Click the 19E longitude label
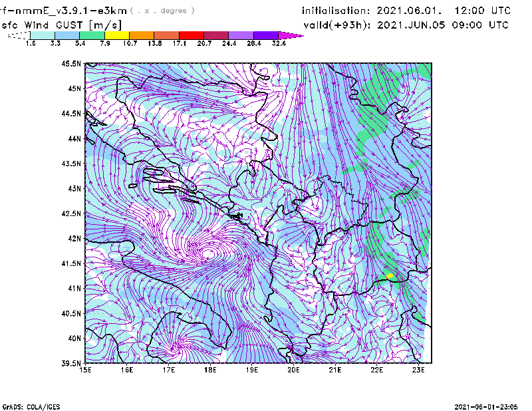 [x=252, y=370]
